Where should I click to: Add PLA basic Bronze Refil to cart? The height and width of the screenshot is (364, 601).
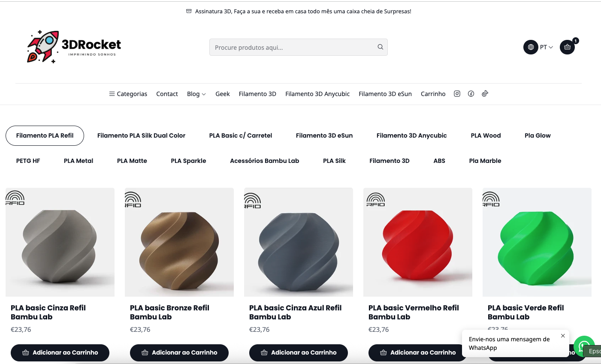(179, 352)
